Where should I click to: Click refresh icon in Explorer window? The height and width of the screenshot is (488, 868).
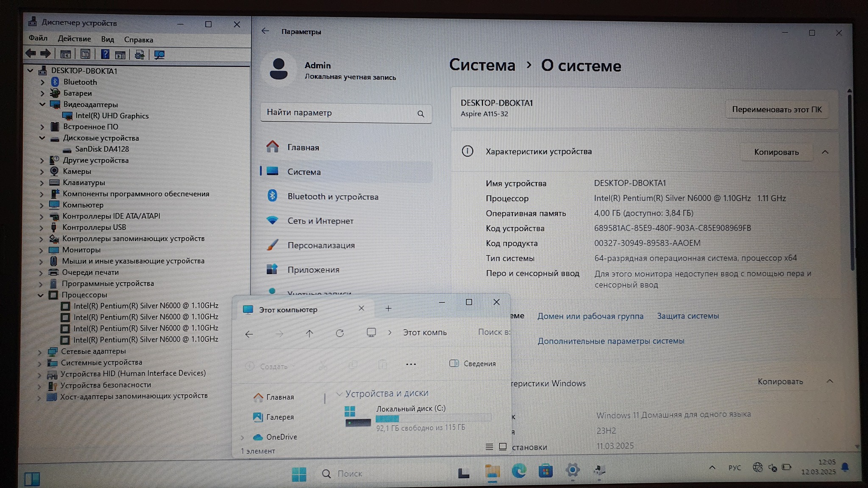pos(339,333)
